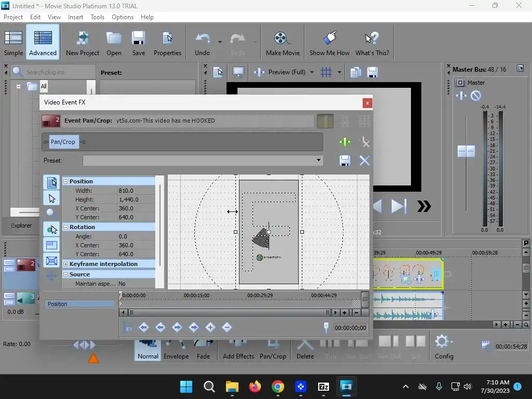
Task: Delete keyframe with minus diamond
Action: pyautogui.click(x=227, y=327)
